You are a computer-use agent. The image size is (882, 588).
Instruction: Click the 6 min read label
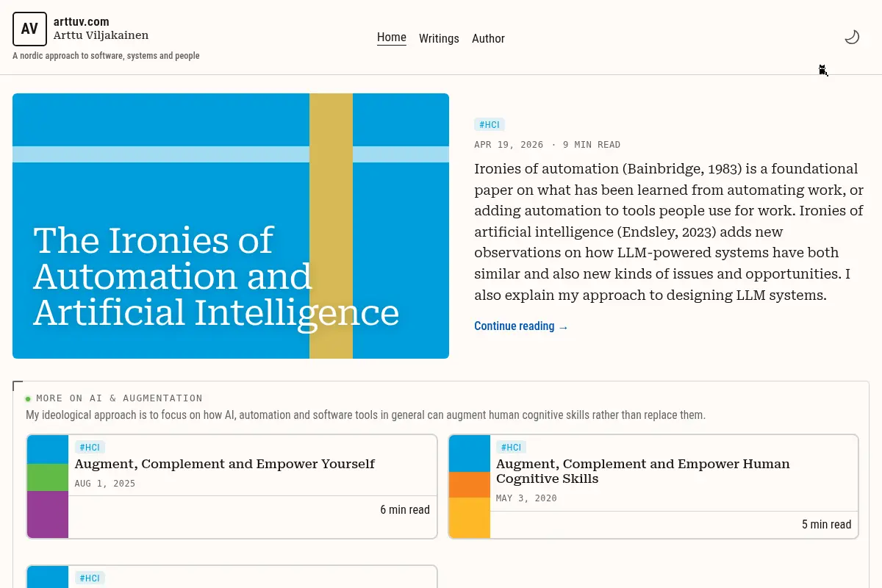405,510
